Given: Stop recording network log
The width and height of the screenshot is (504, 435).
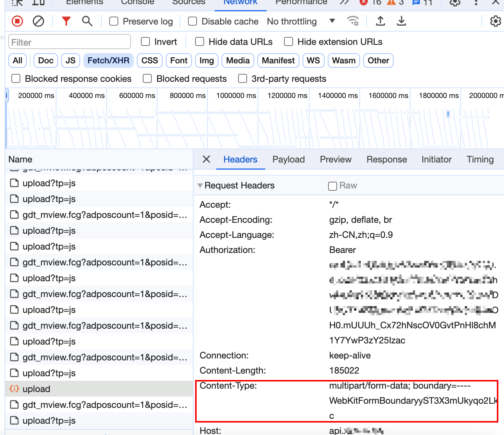Looking at the screenshot, I should point(17,21).
